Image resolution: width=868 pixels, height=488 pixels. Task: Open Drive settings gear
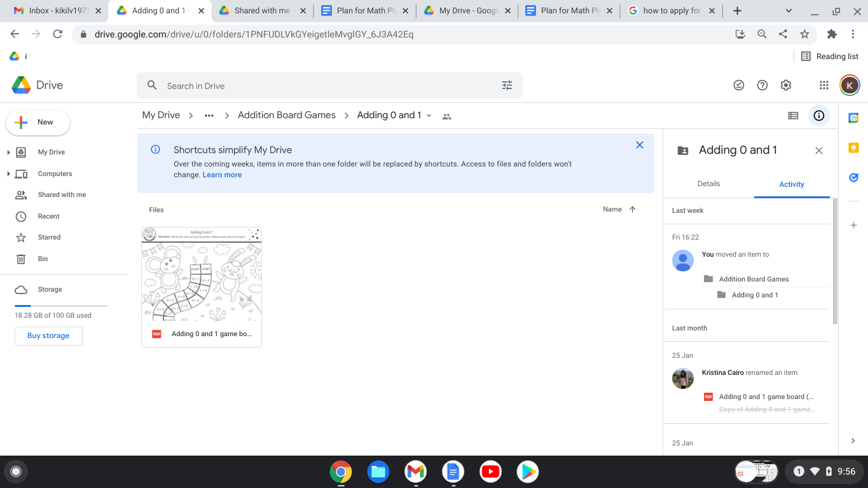(x=786, y=85)
